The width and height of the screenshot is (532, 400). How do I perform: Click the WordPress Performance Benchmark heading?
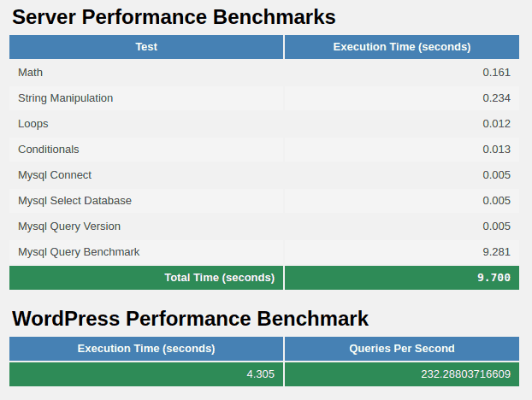click(190, 319)
